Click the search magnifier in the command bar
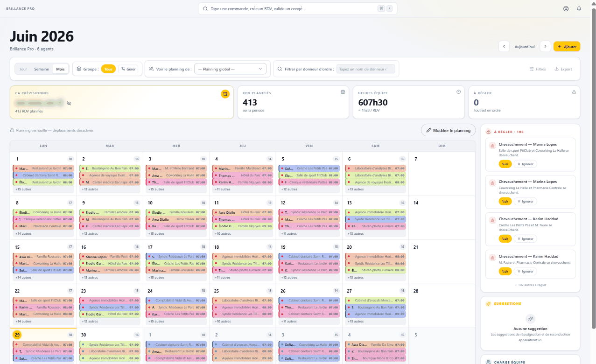This screenshot has width=596, height=364. [x=206, y=8]
